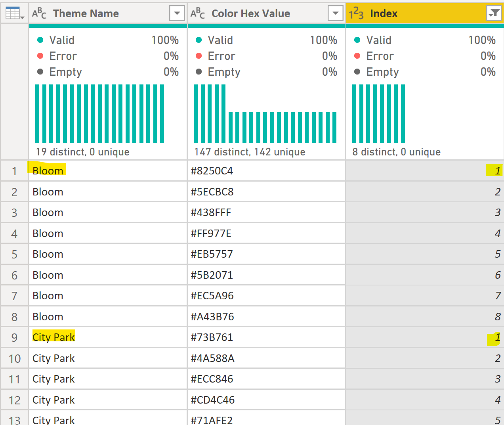This screenshot has width=504, height=425.
Task: Select cell #EB5757
Action: click(x=266, y=254)
